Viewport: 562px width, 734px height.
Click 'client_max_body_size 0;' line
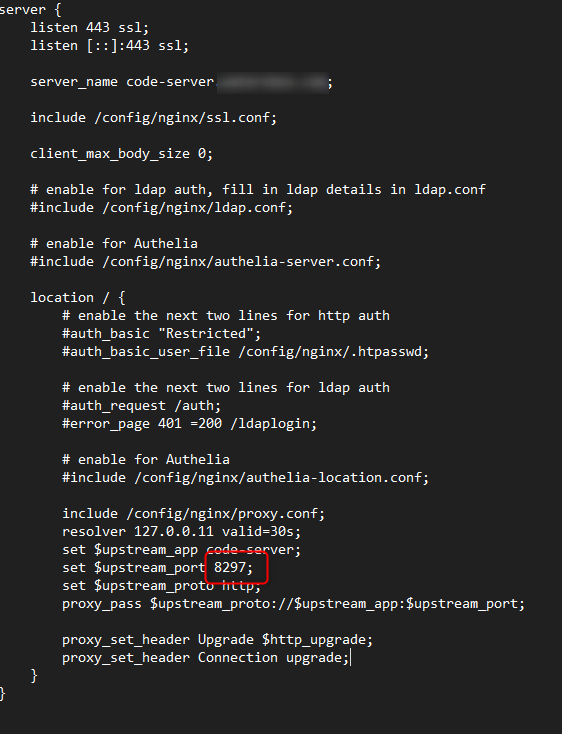click(122, 154)
